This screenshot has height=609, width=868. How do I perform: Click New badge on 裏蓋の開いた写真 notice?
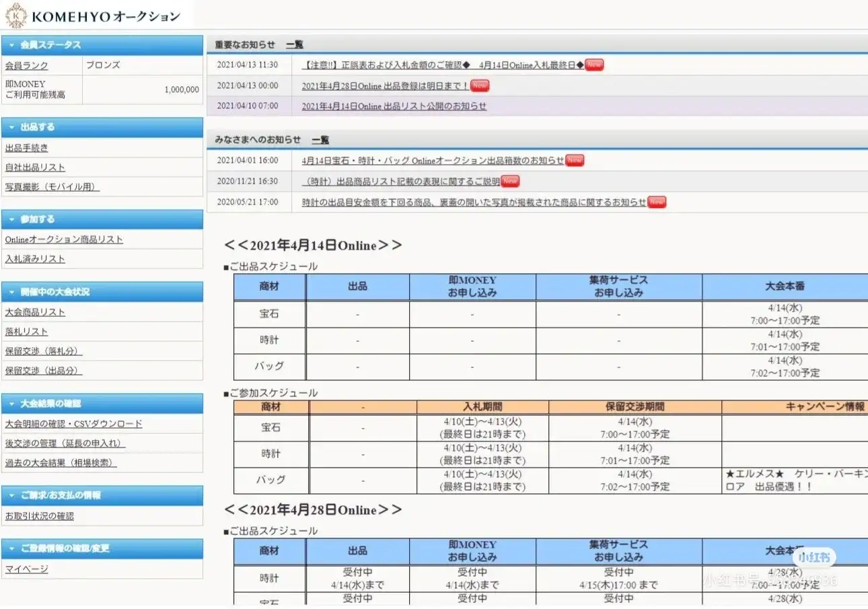[x=657, y=202]
